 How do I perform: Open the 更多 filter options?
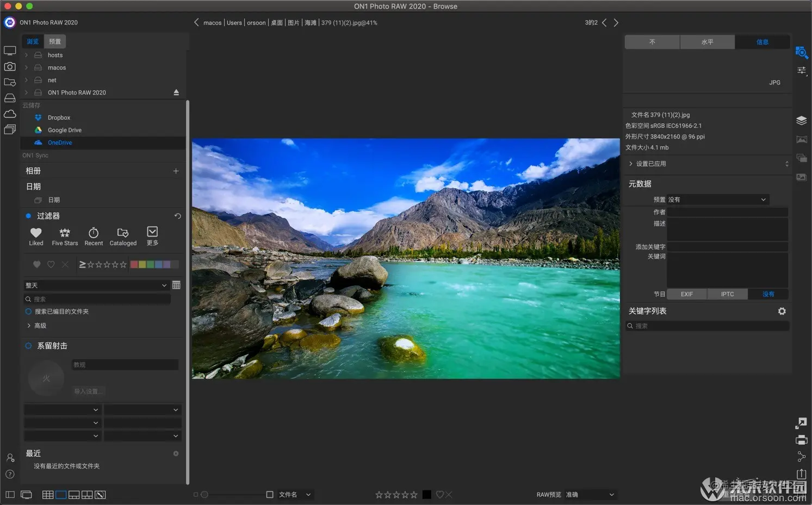coord(152,236)
